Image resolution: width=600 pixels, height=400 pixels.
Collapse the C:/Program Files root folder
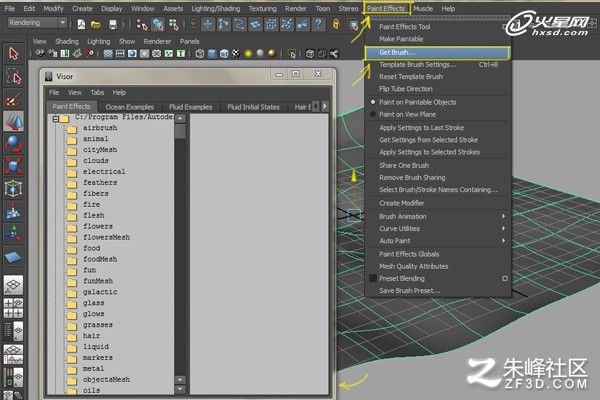(55, 119)
